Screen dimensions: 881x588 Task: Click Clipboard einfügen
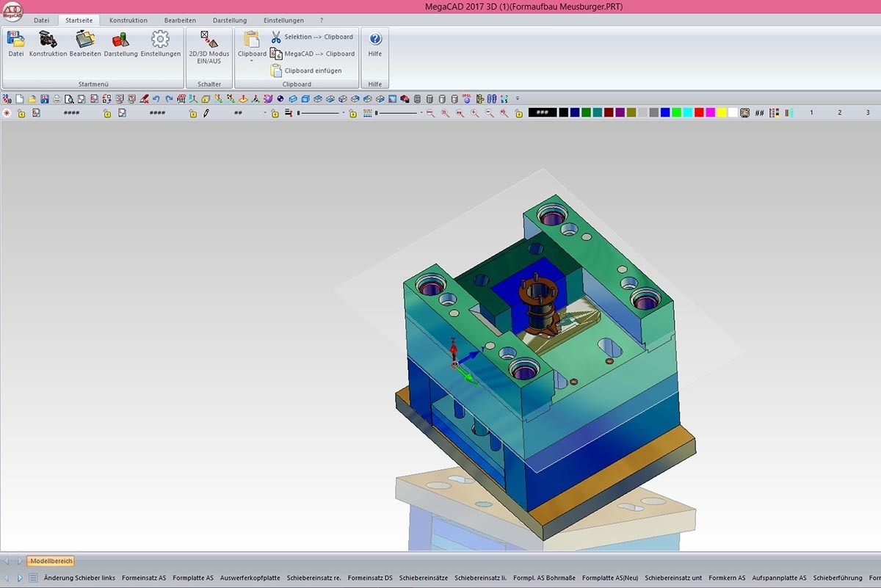pos(306,70)
